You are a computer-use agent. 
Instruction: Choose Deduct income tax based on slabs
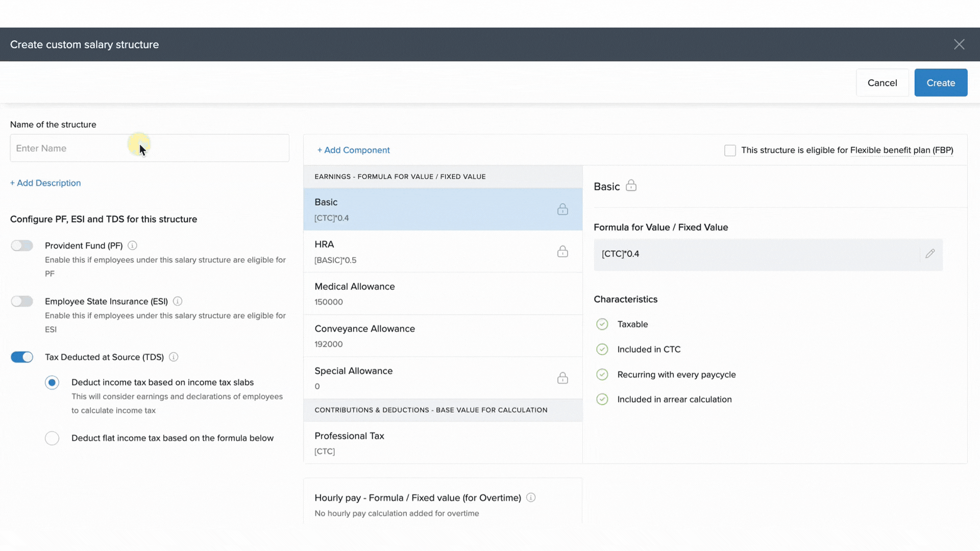click(52, 383)
